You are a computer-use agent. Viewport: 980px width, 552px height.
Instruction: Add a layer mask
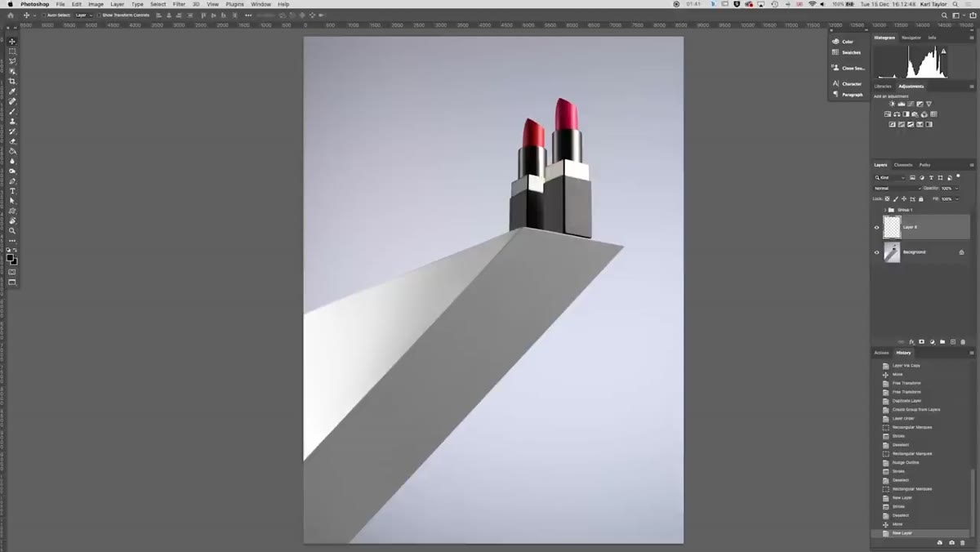[x=922, y=342]
